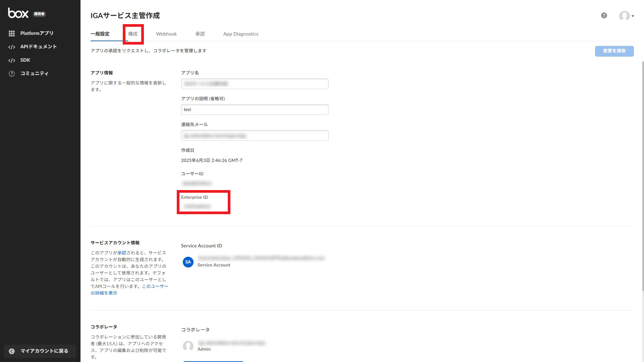Open the App Diagnostics tab

240,34
